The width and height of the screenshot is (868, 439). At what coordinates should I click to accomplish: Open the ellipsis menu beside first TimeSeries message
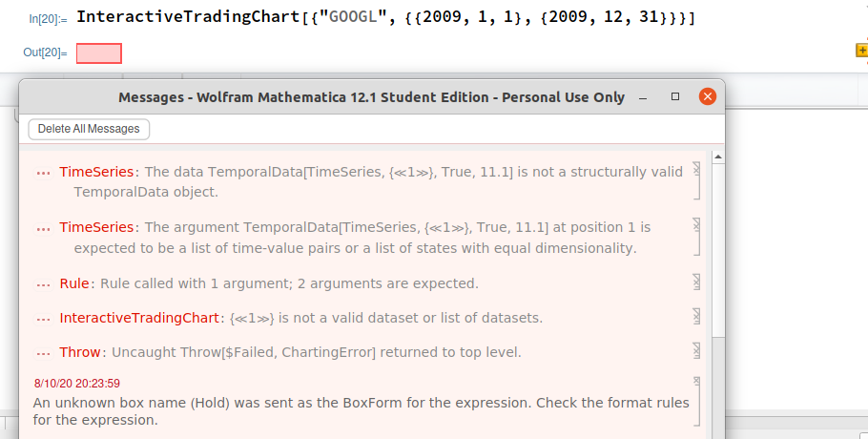43,174
